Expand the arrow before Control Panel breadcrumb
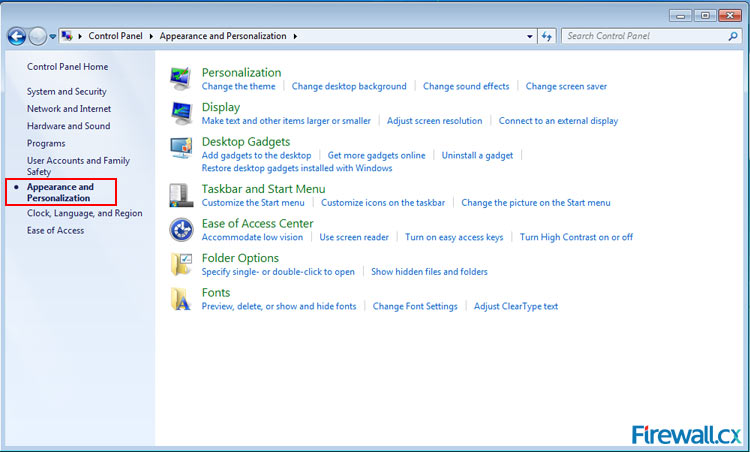The image size is (750, 452). point(80,36)
